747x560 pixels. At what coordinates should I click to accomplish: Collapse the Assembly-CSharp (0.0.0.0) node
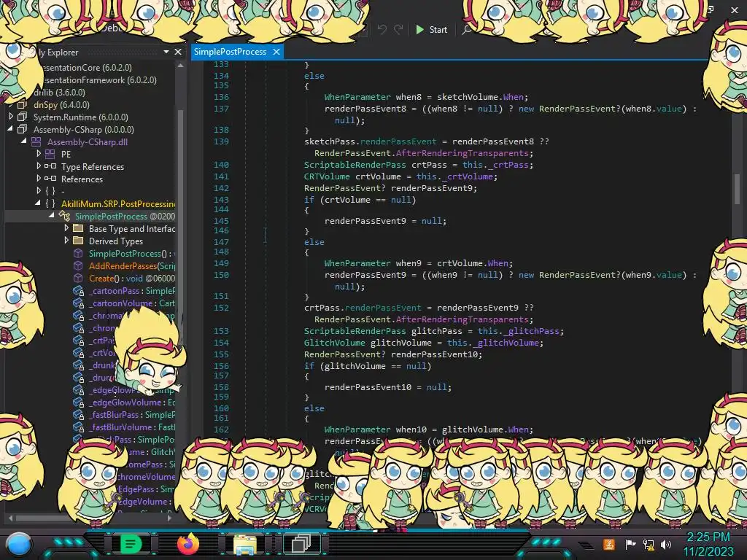[x=10, y=129]
